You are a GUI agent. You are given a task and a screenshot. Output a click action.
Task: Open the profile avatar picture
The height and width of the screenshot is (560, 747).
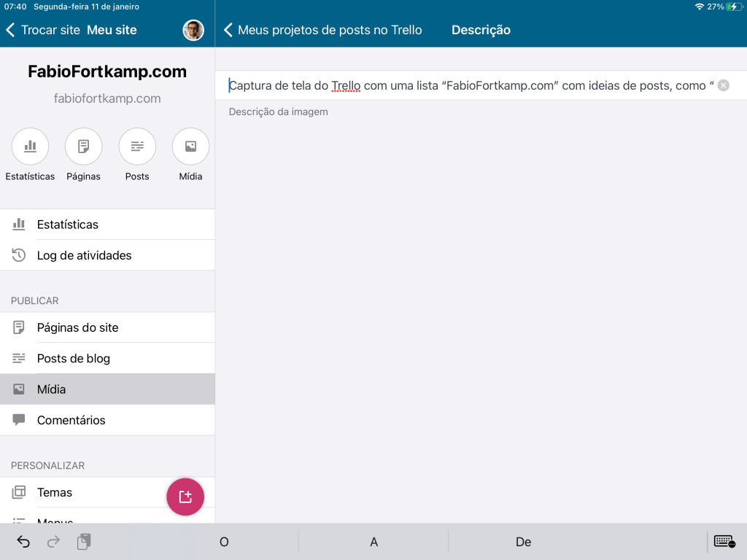click(193, 30)
